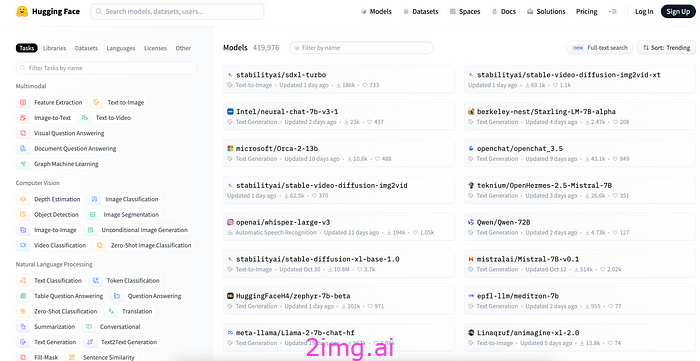This screenshot has width=700, height=361.
Task: Select the Summarization task filter
Action: click(x=47, y=327)
